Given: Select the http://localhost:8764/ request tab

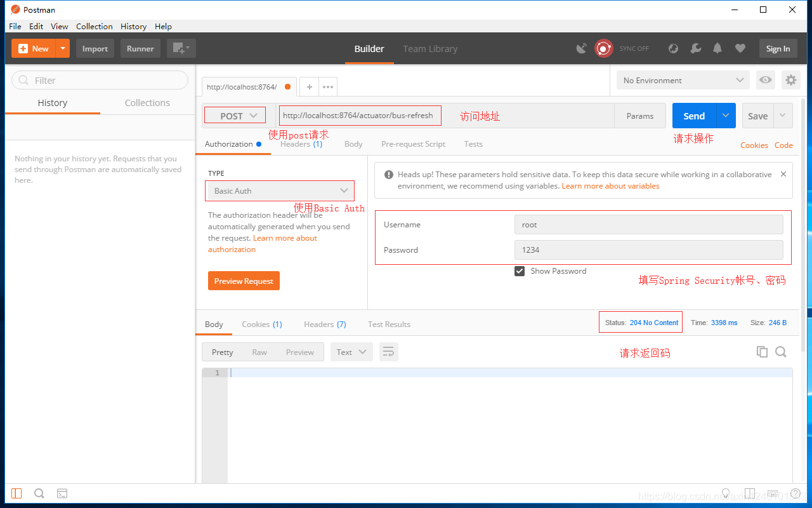Looking at the screenshot, I should point(249,87).
